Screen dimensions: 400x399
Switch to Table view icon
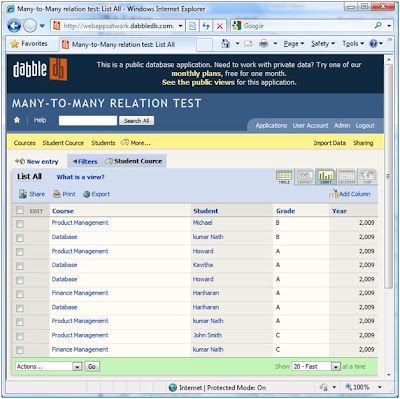(x=284, y=176)
